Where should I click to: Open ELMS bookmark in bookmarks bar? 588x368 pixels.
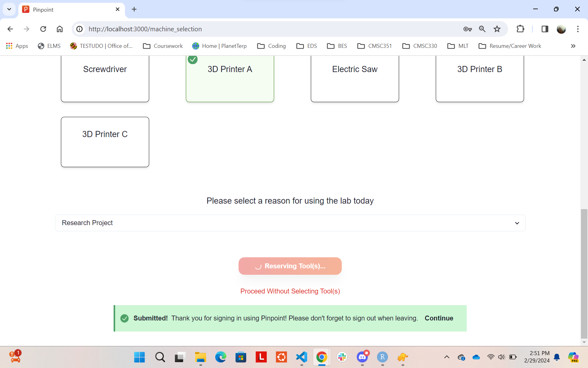point(49,46)
